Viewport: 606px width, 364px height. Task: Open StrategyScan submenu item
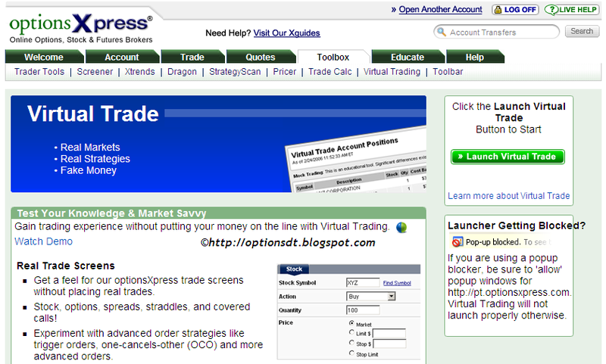point(235,72)
